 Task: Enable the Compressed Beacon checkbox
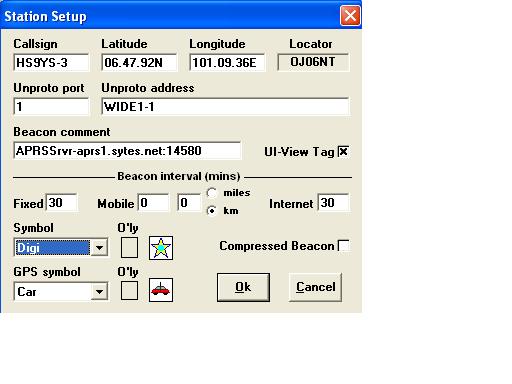[x=344, y=246]
